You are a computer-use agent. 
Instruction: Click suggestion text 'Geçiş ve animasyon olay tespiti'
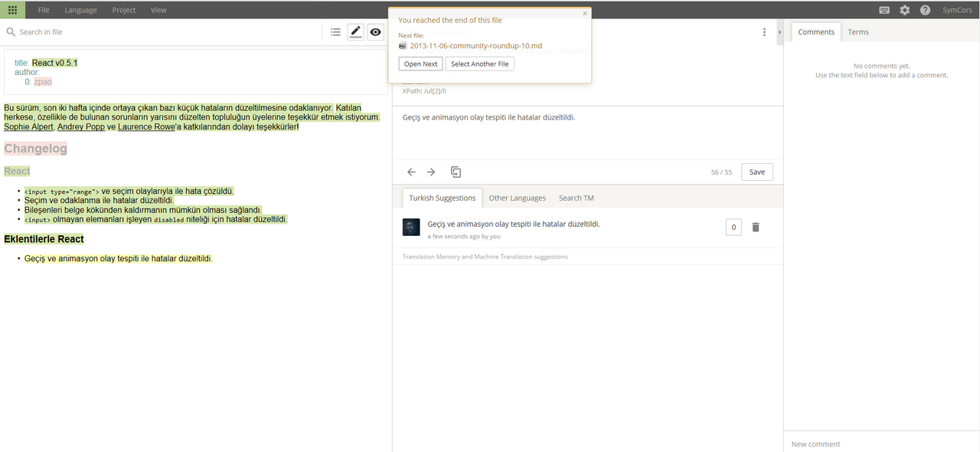(x=514, y=224)
